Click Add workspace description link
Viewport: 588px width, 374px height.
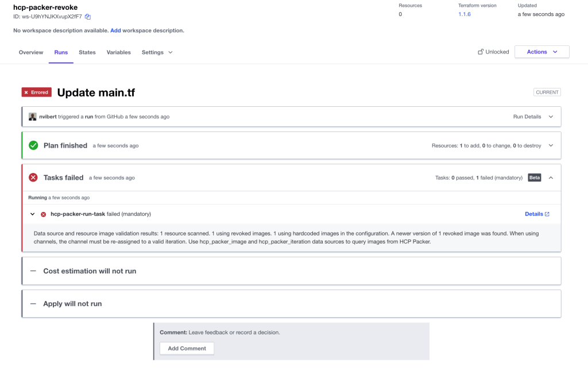(115, 30)
